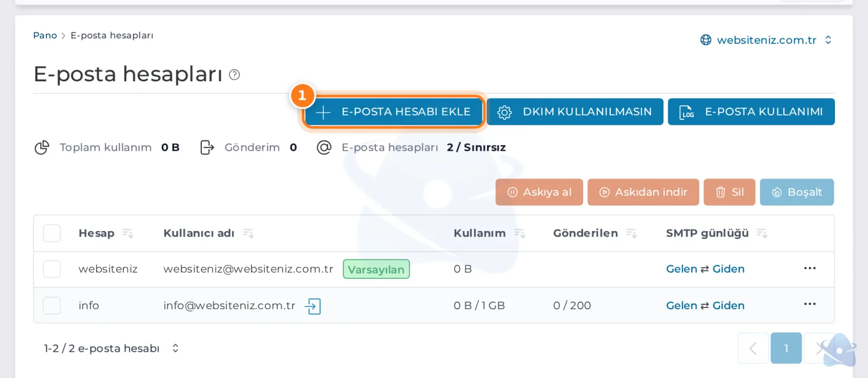Click the info@websiteniz.com.tr username
Screen dimensions: 868x378
pyautogui.click(x=229, y=306)
